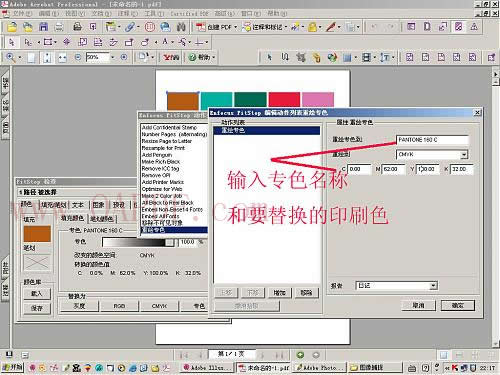
Task: Click the spot color tint slider
Action: point(138,242)
